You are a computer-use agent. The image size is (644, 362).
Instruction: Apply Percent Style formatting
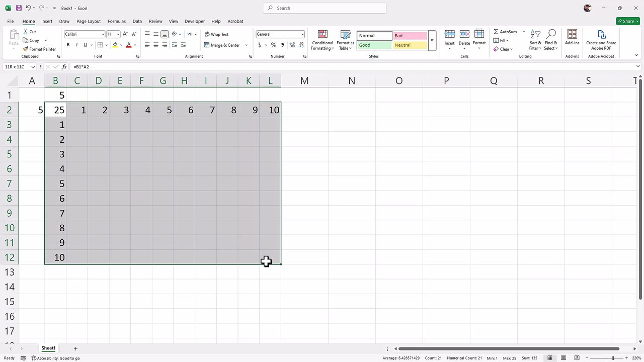click(x=274, y=45)
